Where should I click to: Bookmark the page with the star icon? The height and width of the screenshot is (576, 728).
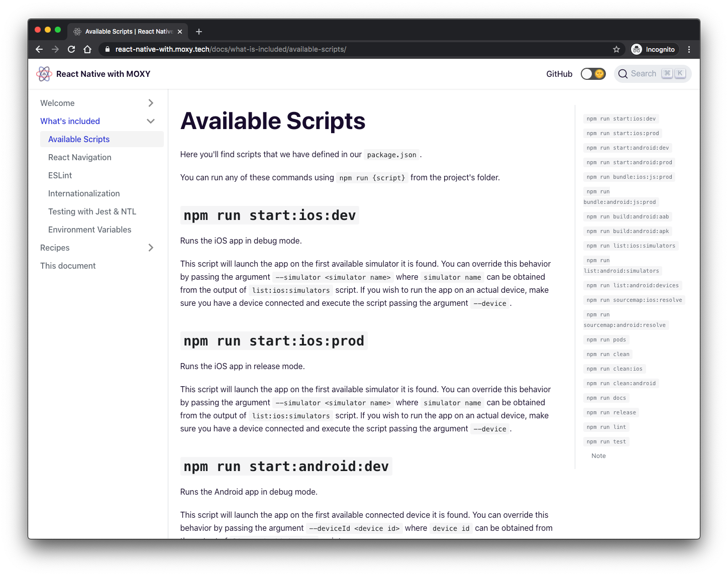616,49
